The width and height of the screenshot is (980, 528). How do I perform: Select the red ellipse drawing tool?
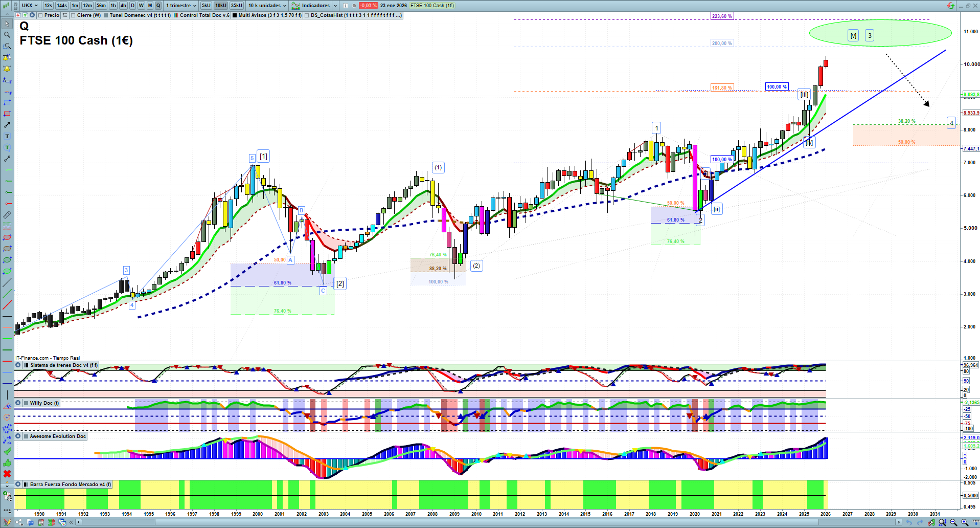7,238
